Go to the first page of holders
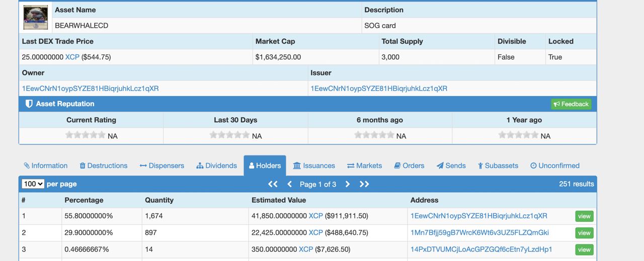Image resolution: width=644 pixels, height=261 pixels. pos(273,184)
